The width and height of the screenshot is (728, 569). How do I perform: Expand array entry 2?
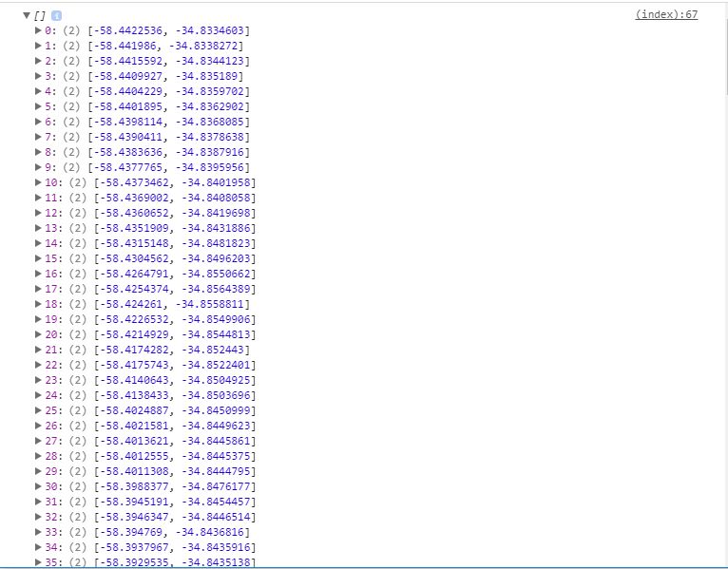[38, 61]
